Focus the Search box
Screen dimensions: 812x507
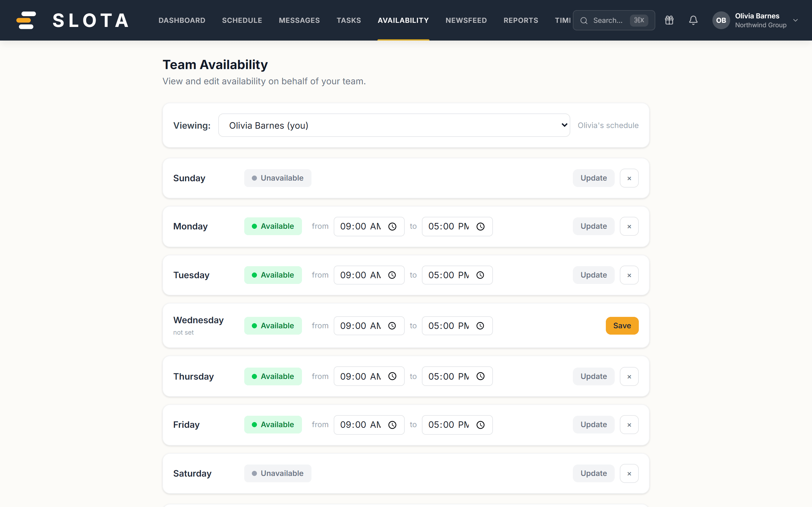click(614, 21)
